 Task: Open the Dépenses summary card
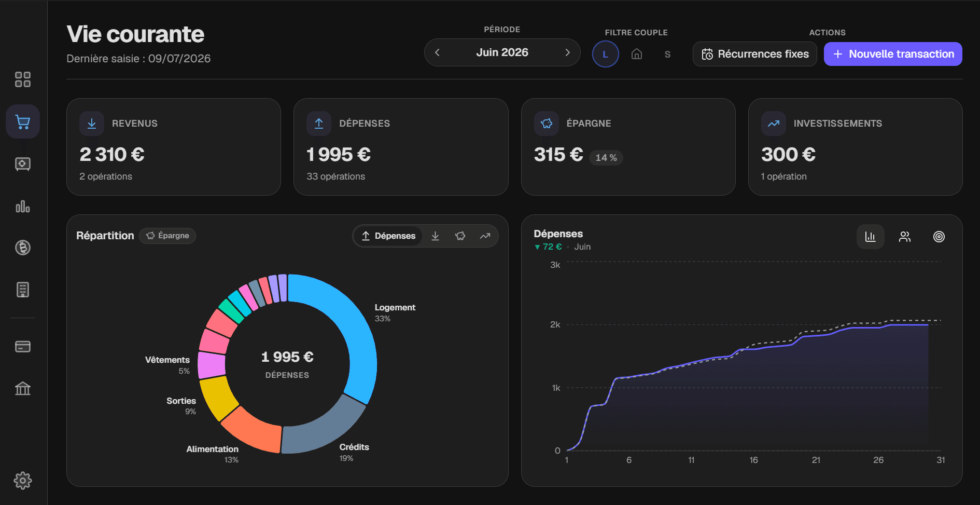[x=401, y=147]
